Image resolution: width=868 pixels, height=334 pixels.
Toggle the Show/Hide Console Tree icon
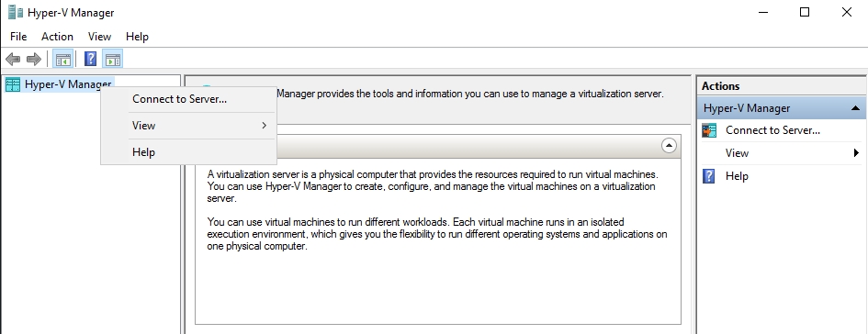[62, 59]
